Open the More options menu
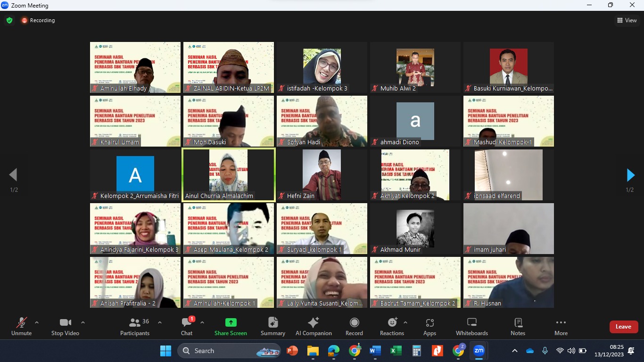The width and height of the screenshot is (644, 362). coord(561,326)
